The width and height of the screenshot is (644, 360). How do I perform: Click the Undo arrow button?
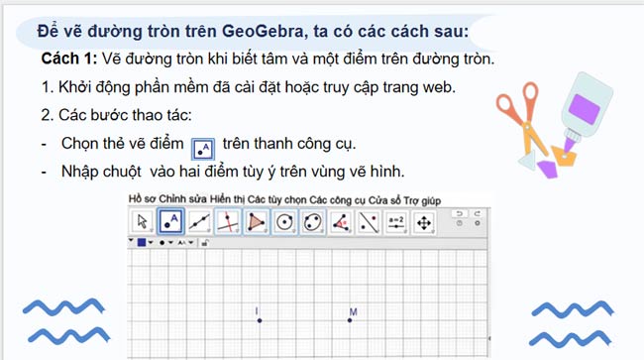pos(459,213)
